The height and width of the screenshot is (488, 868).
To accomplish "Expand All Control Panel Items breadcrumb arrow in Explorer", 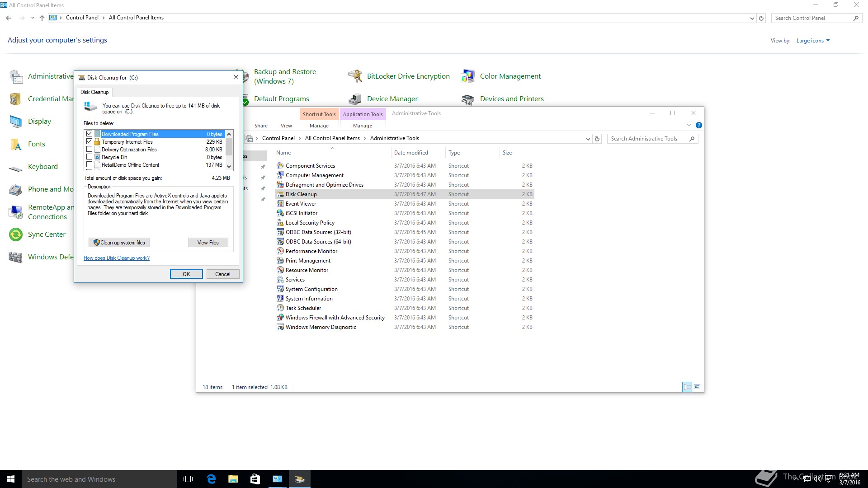I will pyautogui.click(x=365, y=138).
